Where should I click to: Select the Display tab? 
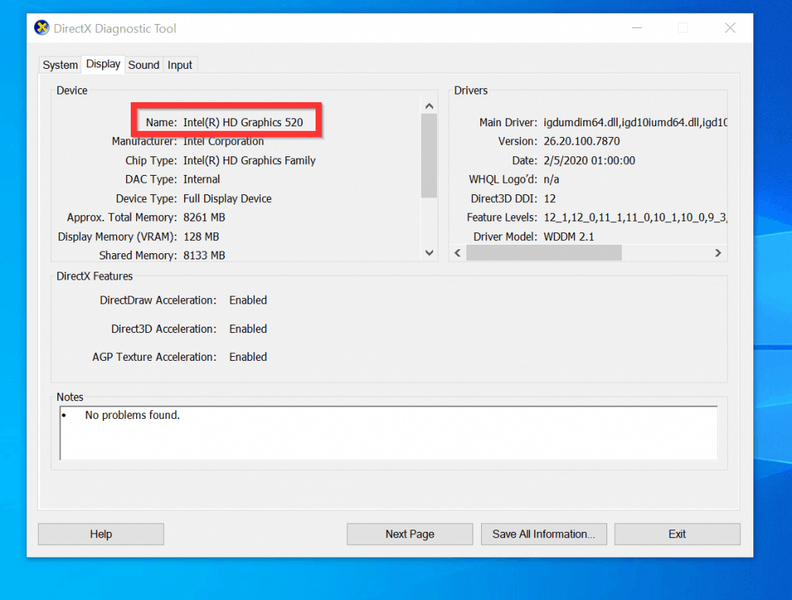103,64
